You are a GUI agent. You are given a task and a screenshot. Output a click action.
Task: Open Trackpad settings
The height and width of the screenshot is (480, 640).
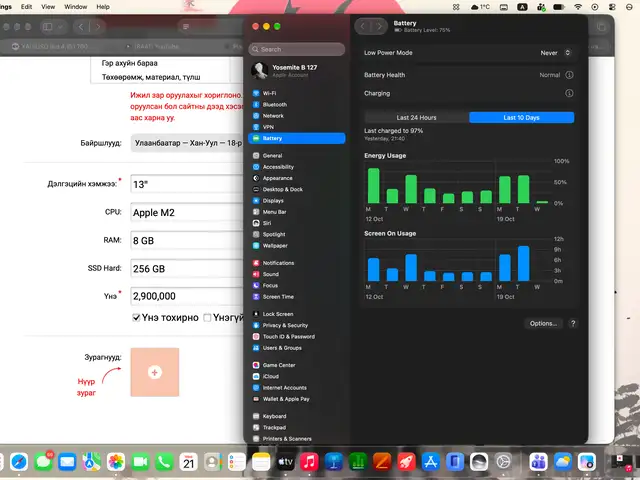[x=297, y=427]
